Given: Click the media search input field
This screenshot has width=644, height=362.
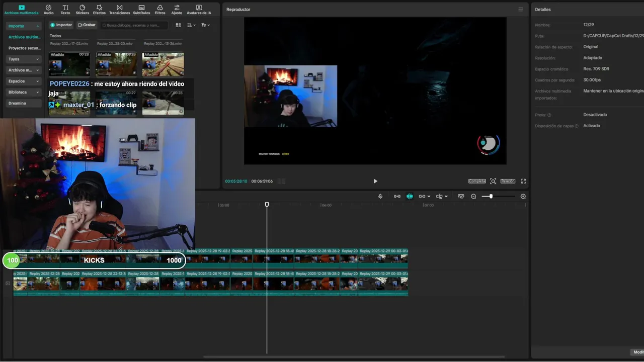Looking at the screenshot, I should [x=134, y=25].
